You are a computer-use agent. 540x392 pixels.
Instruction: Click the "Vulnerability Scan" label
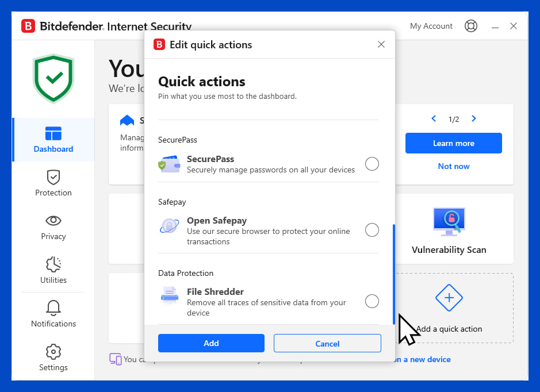point(449,250)
